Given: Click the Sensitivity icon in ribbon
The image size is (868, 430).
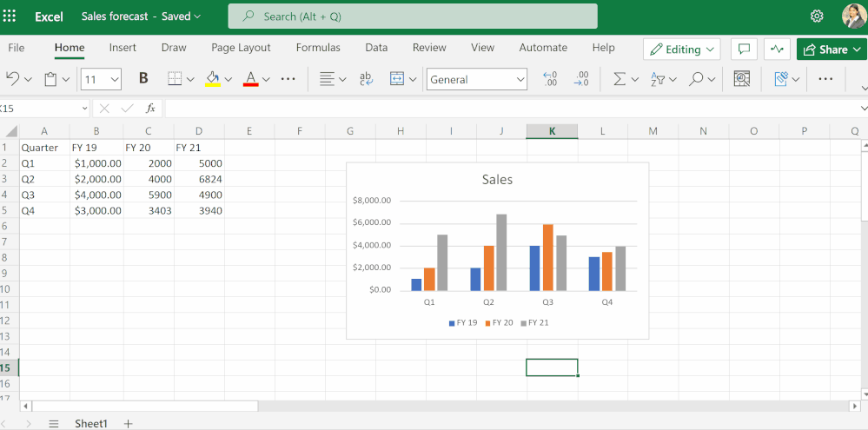Looking at the screenshot, I should 781,79.
